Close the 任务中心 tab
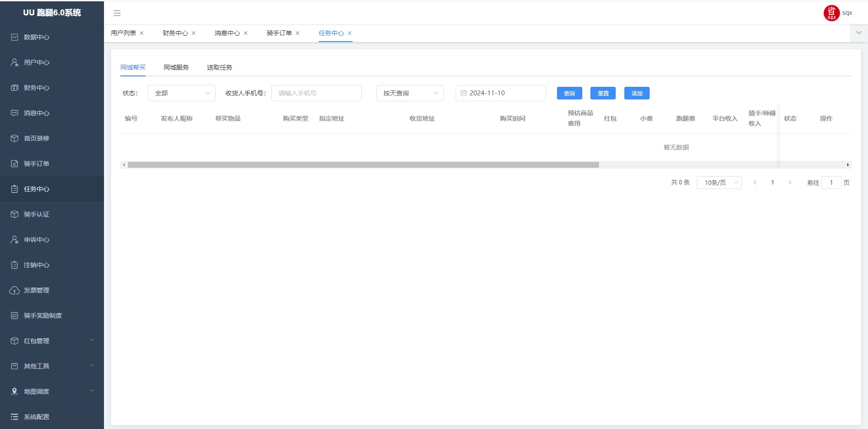This screenshot has width=868, height=429. tap(349, 33)
